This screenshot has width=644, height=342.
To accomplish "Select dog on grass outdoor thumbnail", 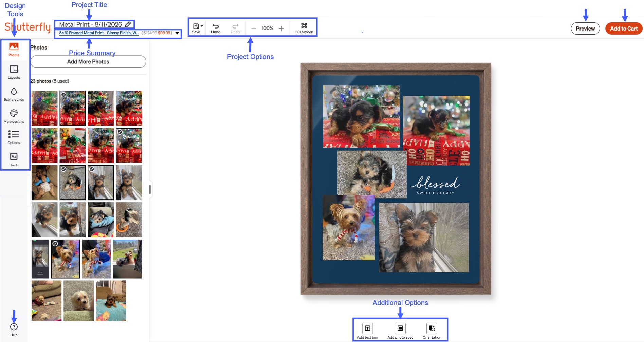I will pos(127,259).
